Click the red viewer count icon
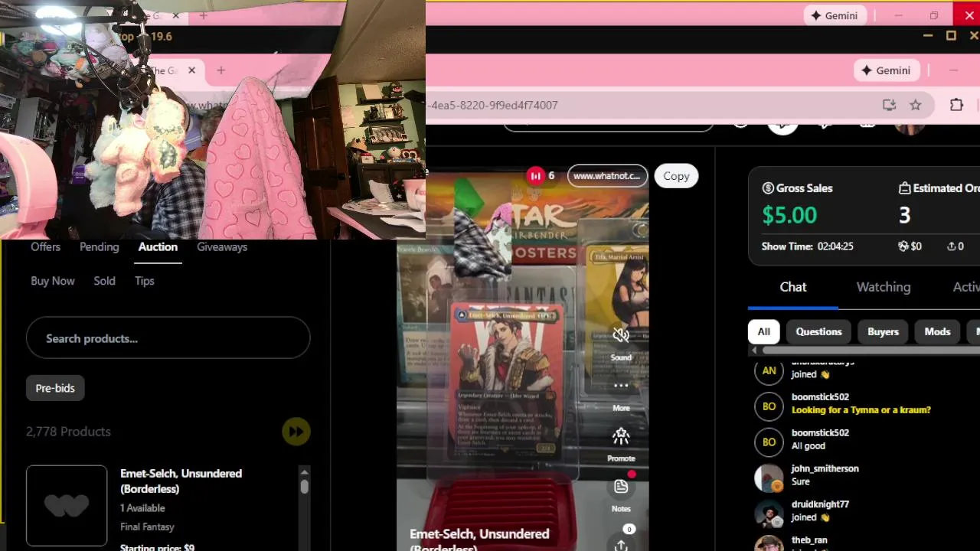This screenshot has height=551, width=980. click(x=535, y=176)
